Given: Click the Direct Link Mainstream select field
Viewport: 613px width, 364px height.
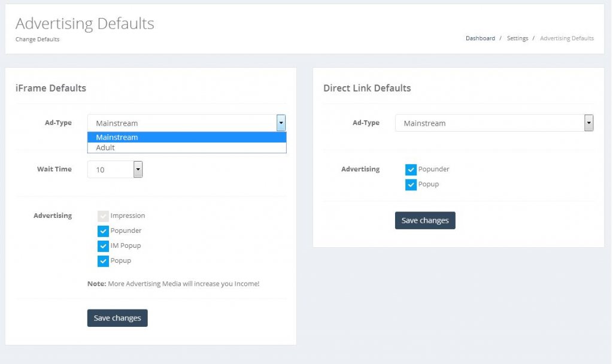Looking at the screenshot, I should point(494,123).
